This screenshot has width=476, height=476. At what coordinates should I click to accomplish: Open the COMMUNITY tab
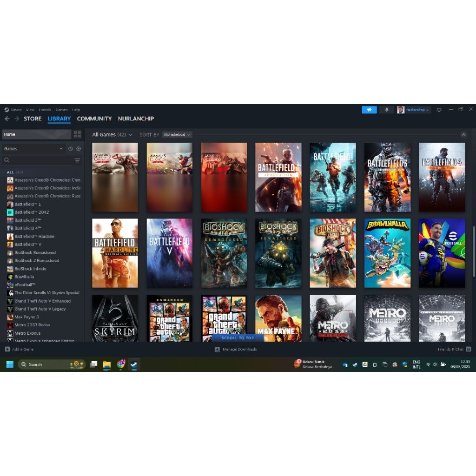pyautogui.click(x=94, y=119)
